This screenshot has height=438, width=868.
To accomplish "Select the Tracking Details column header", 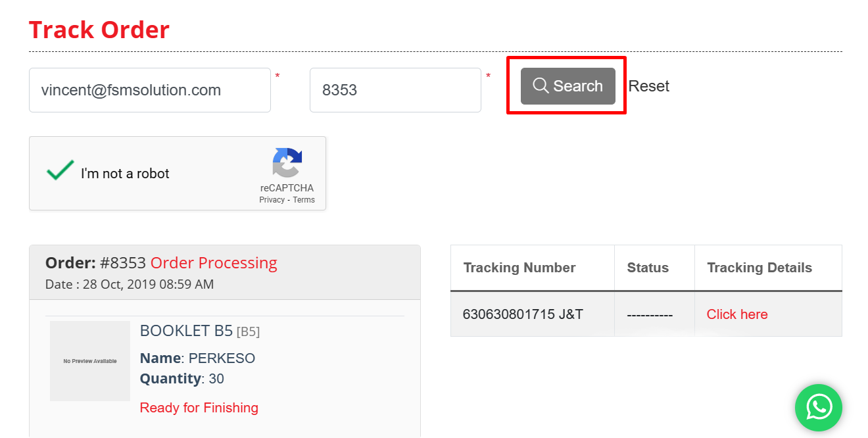I will (x=759, y=268).
